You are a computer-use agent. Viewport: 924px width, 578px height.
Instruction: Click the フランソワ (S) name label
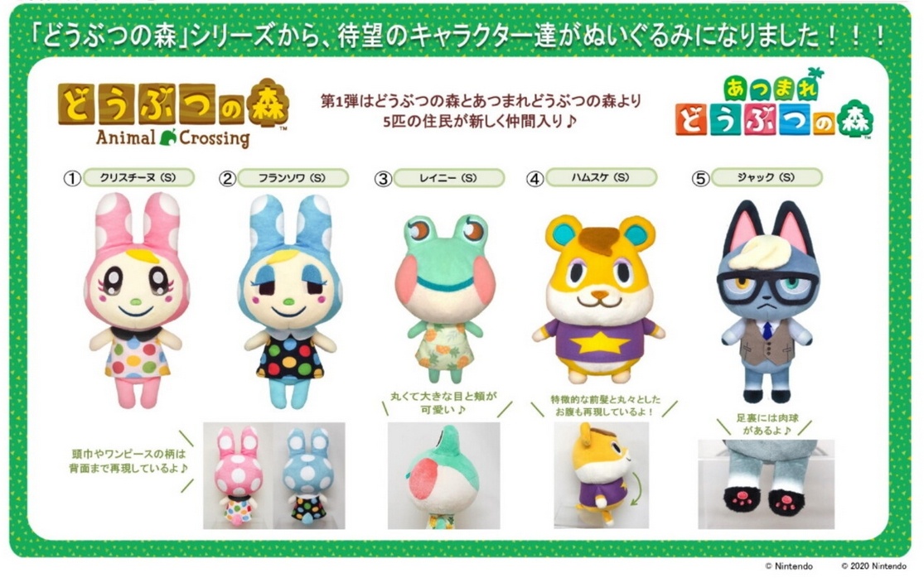[293, 178]
